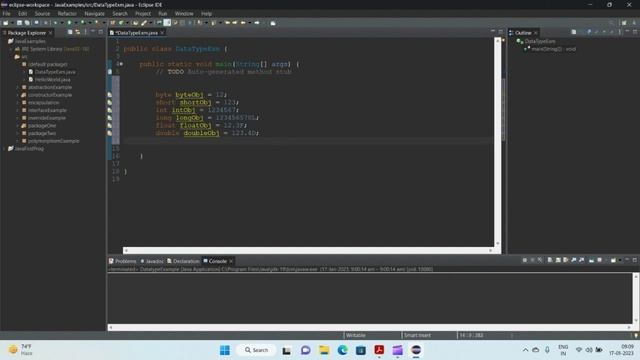640x360 pixels.
Task: Switch to the Problems tab
Action: pos(122,261)
